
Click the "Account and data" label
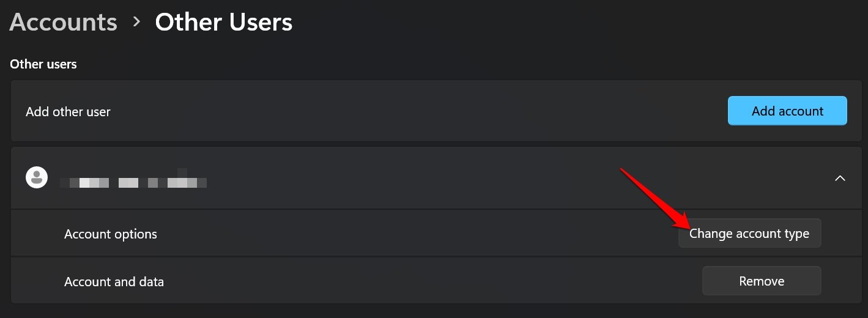pyautogui.click(x=114, y=282)
